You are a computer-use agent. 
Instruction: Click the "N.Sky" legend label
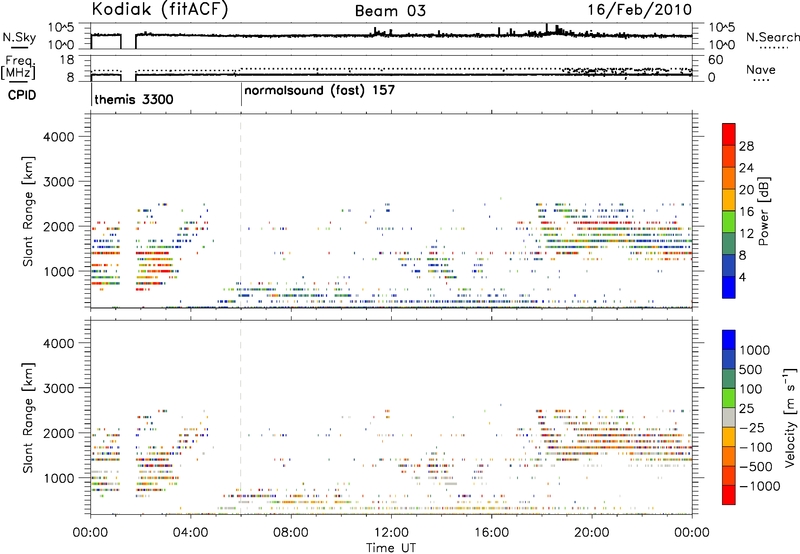click(19, 37)
